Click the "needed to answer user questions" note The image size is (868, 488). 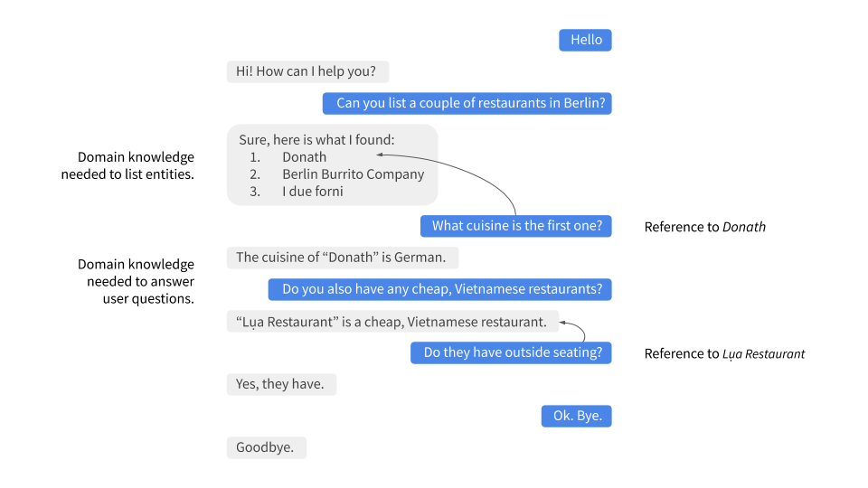pos(136,281)
